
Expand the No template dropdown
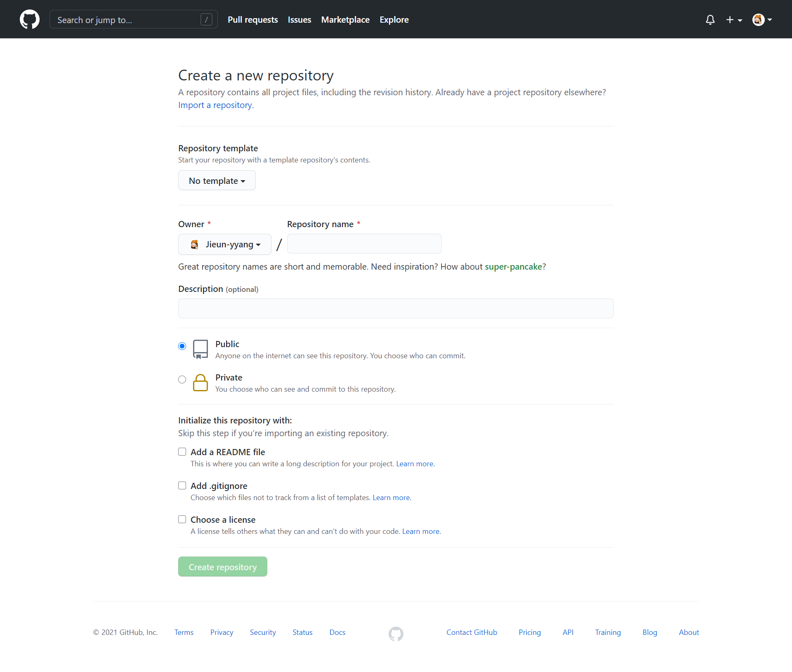217,181
